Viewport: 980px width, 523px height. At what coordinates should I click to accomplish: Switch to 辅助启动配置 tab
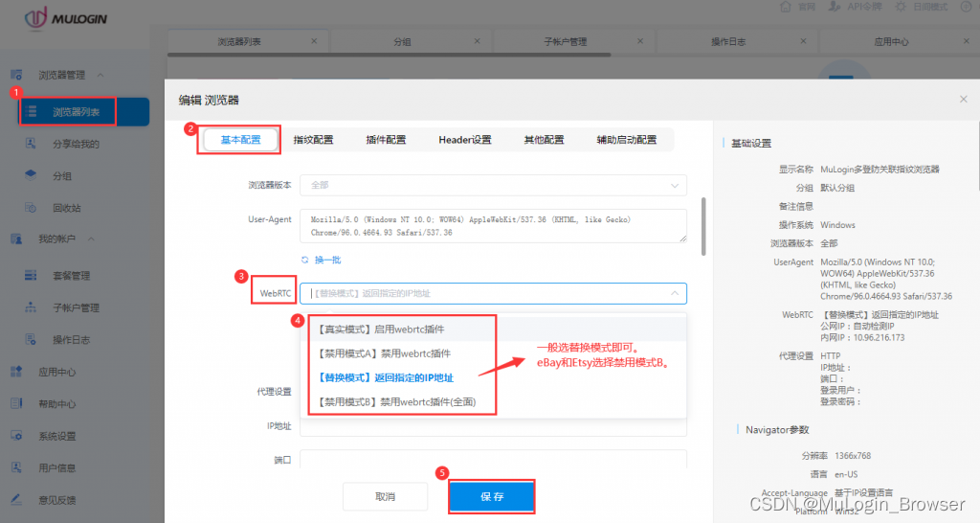point(627,140)
